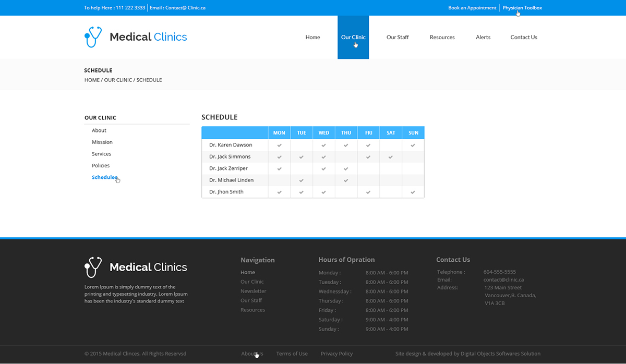Toggle Dr. Jhon Smith's Sunday availability checkmark
The height and width of the screenshot is (364, 626).
(413, 192)
